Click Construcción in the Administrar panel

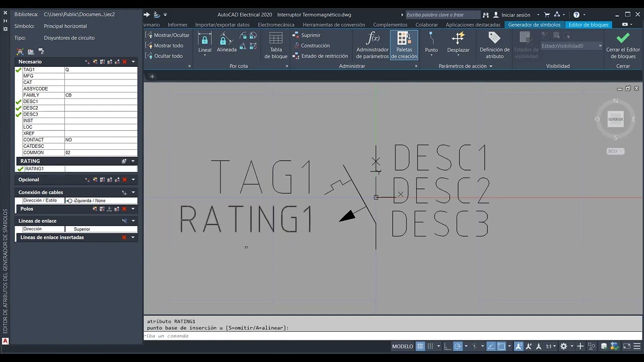click(x=311, y=46)
